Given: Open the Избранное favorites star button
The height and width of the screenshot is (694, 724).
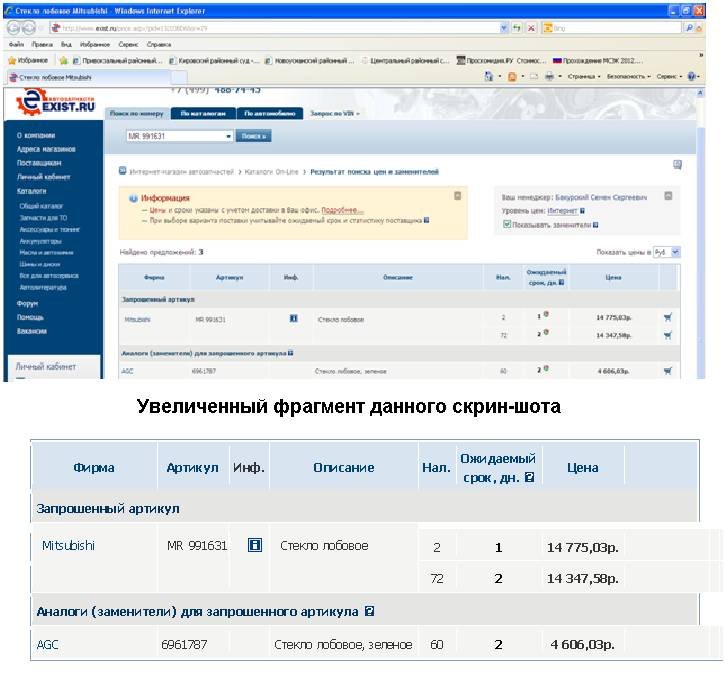Looking at the screenshot, I should pos(28,60).
